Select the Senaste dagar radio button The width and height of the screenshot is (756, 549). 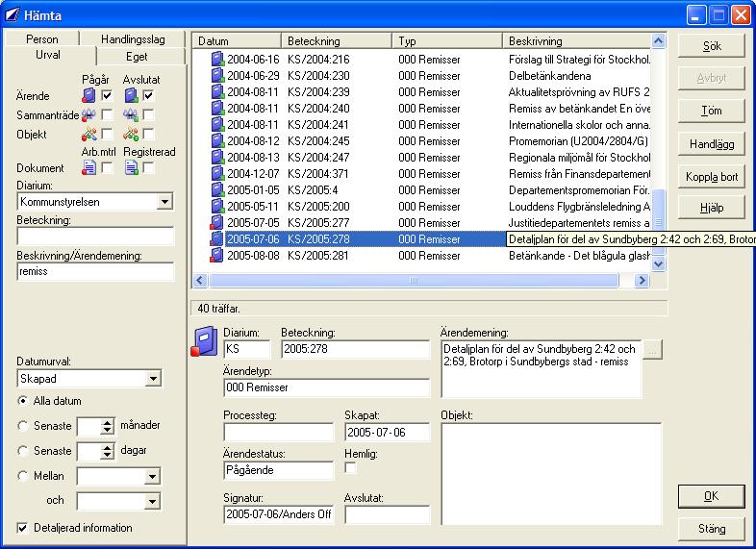click(x=22, y=451)
